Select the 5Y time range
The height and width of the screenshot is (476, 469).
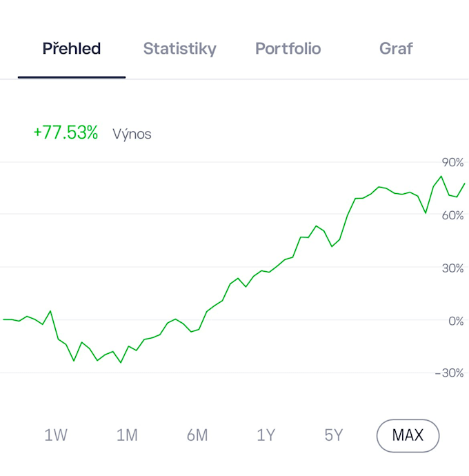click(333, 435)
